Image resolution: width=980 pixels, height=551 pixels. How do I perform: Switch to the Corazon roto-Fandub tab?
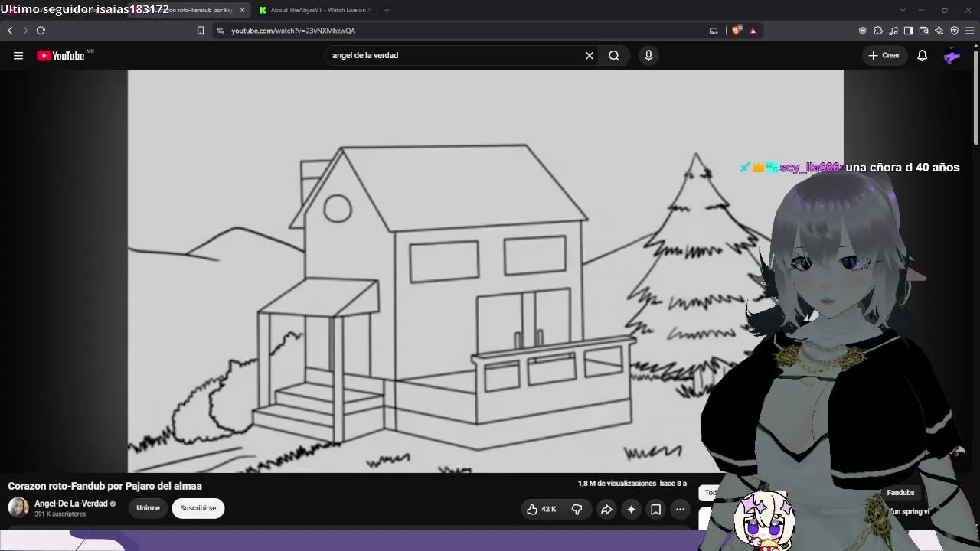click(x=188, y=10)
